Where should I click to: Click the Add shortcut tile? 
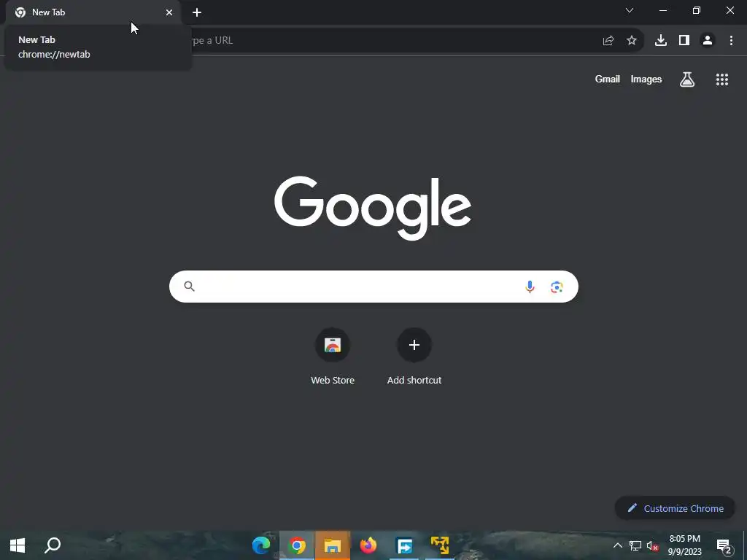point(414,345)
